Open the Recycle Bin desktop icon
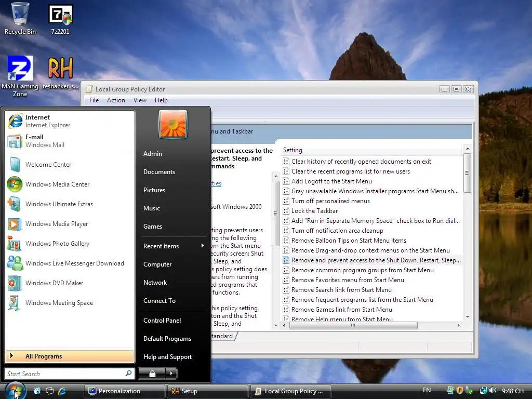 [20, 19]
